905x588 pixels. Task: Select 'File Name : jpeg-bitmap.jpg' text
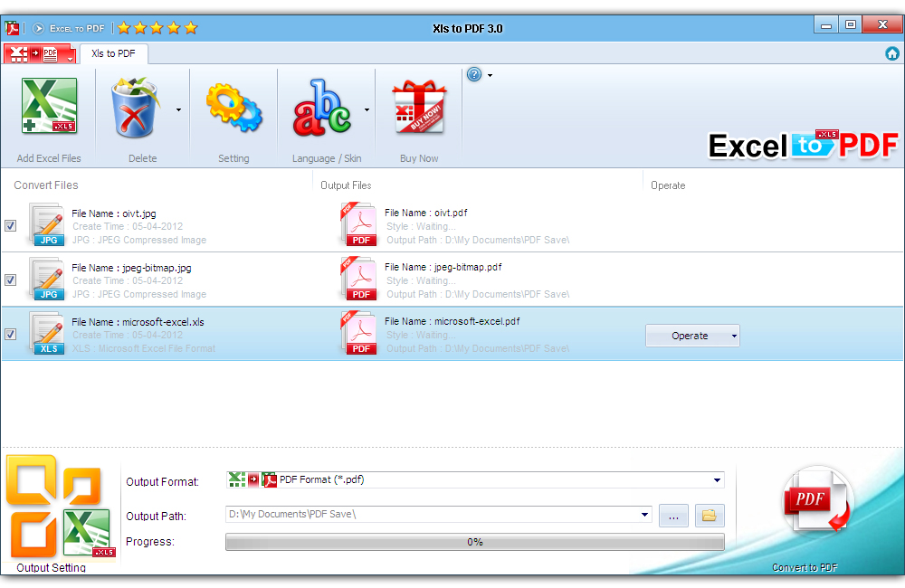[131, 268]
